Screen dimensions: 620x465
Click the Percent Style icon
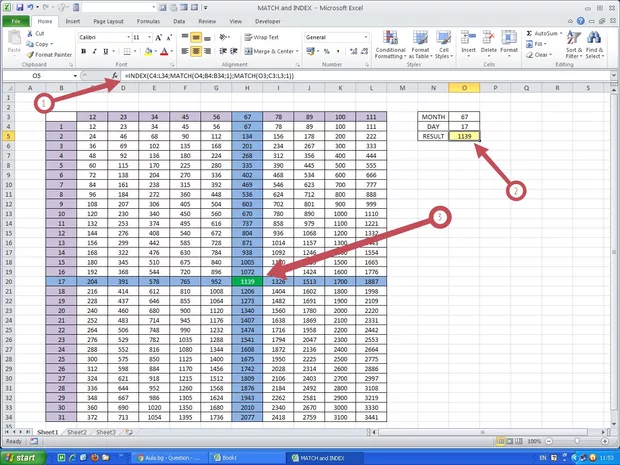(327, 51)
